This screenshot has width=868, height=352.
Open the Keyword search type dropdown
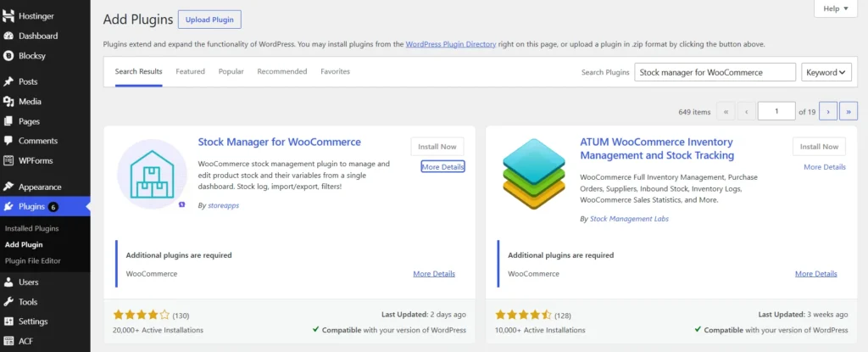pyautogui.click(x=826, y=72)
